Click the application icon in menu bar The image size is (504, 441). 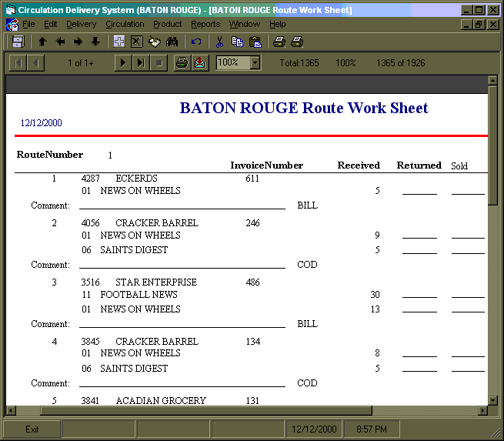(x=12, y=25)
